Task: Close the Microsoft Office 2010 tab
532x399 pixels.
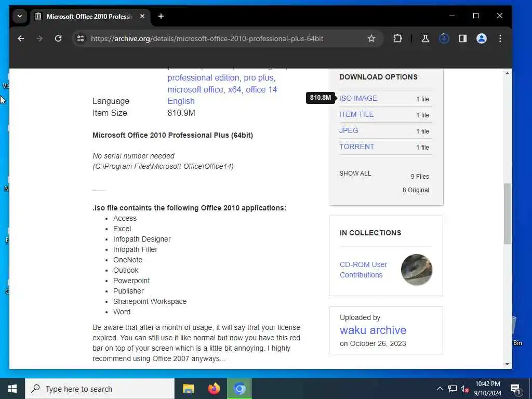Action: click(142, 16)
